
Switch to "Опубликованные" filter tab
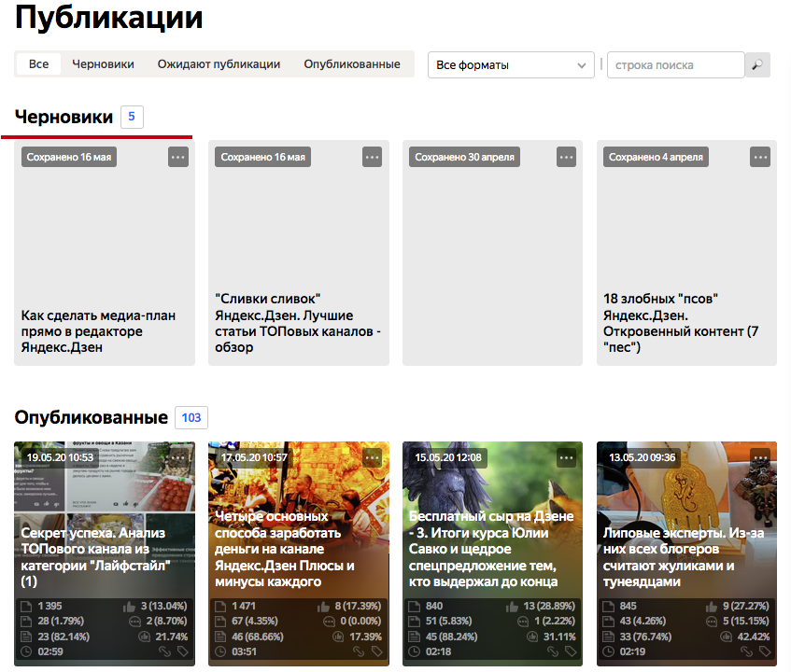(x=352, y=64)
